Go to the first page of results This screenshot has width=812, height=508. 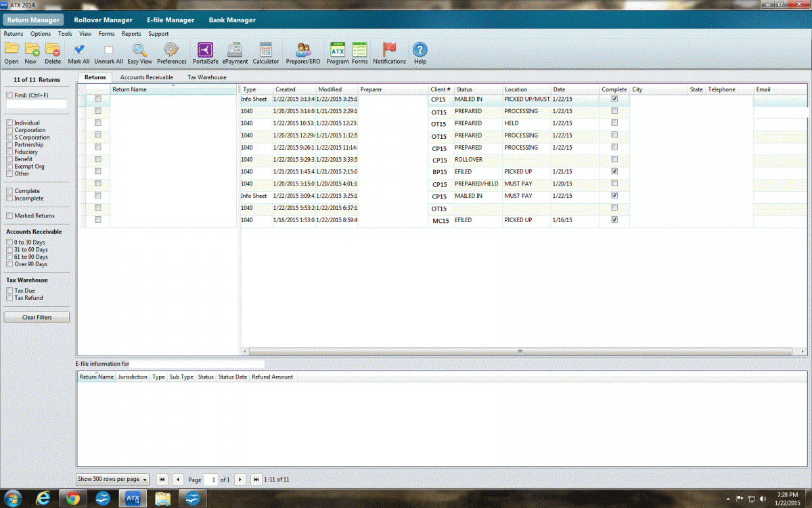(x=162, y=480)
